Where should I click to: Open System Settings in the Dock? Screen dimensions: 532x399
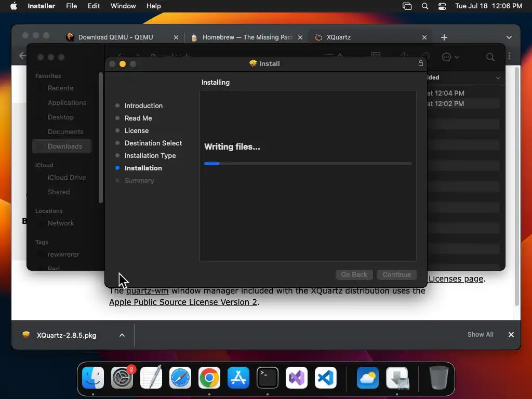click(x=122, y=378)
